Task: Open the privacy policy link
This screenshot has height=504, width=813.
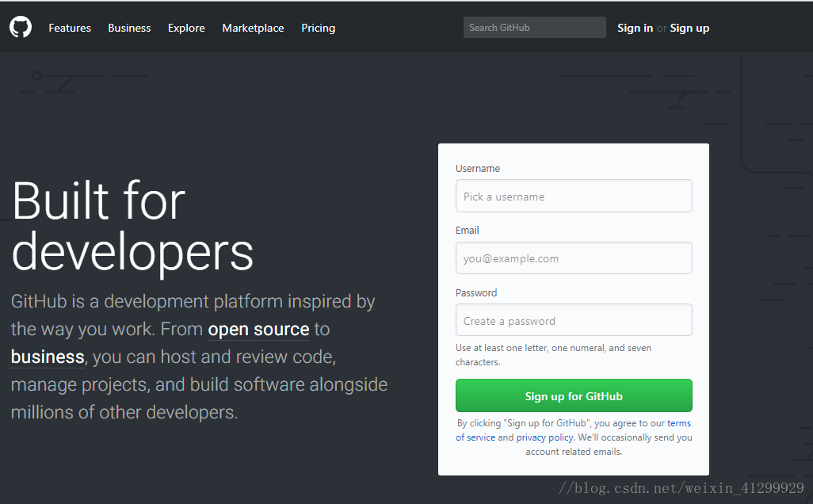Action: [544, 437]
